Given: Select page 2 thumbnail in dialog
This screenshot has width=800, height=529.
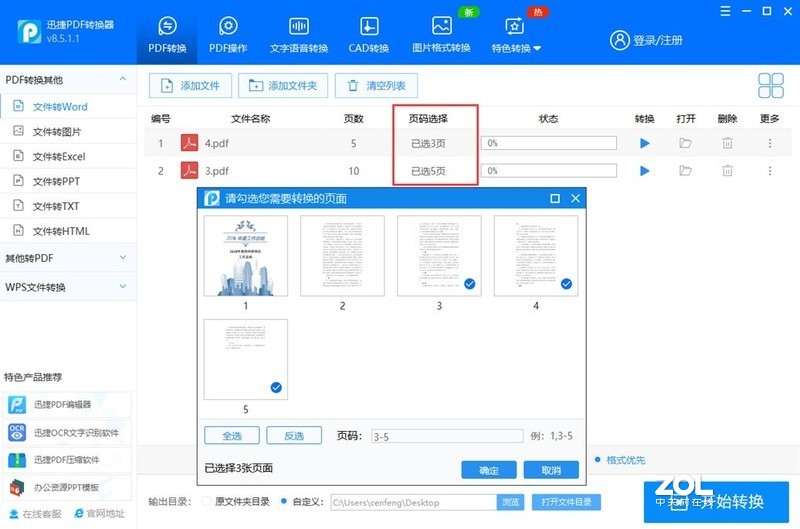Looking at the screenshot, I should click(342, 256).
